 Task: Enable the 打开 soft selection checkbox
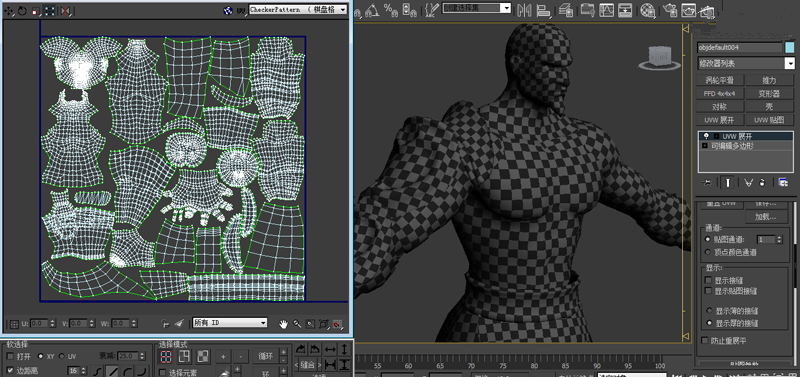click(x=10, y=356)
